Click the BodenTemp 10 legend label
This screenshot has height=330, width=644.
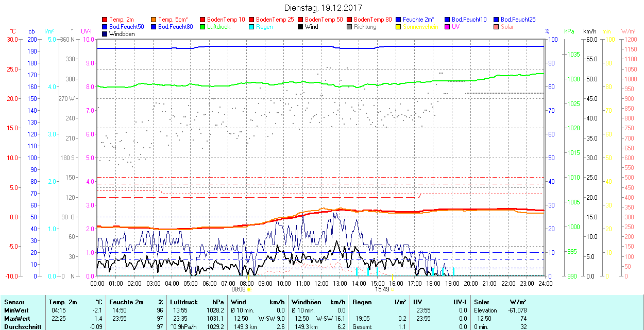(227, 20)
